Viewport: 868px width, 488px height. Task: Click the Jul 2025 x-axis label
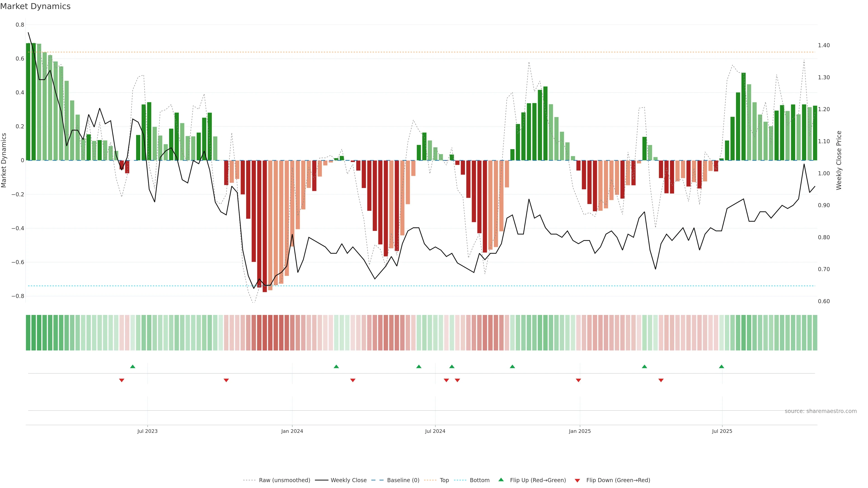tap(722, 431)
